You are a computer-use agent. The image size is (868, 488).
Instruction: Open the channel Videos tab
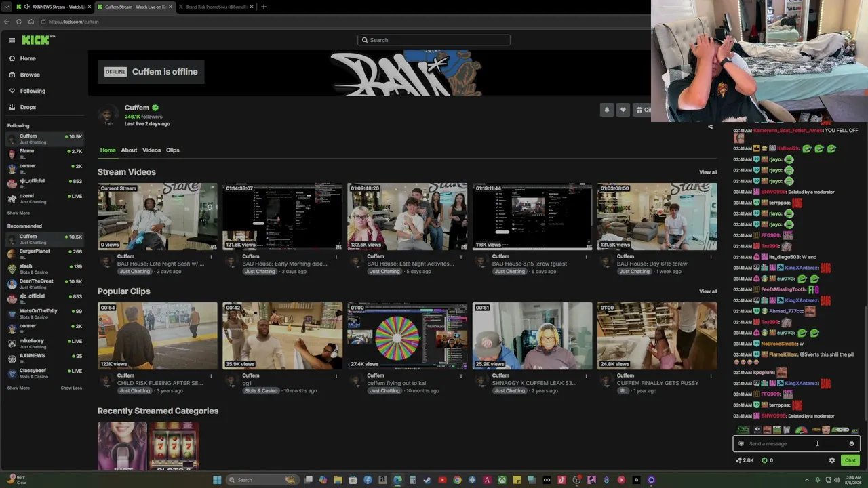(151, 150)
